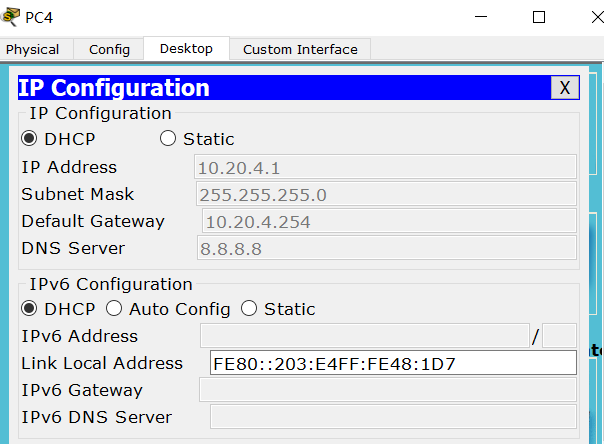The height and width of the screenshot is (444, 604).
Task: Click the Subnet Mask field 255.255.255.0
Action: tap(386, 194)
